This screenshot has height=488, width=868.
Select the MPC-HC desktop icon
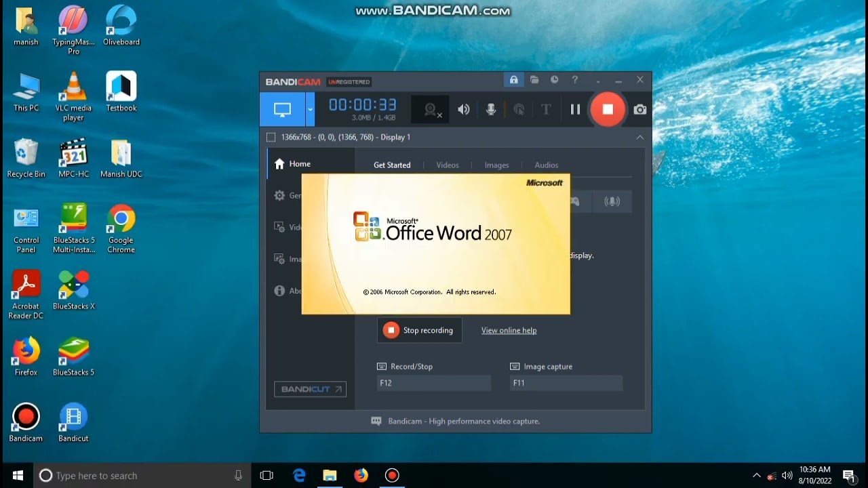[73, 159]
